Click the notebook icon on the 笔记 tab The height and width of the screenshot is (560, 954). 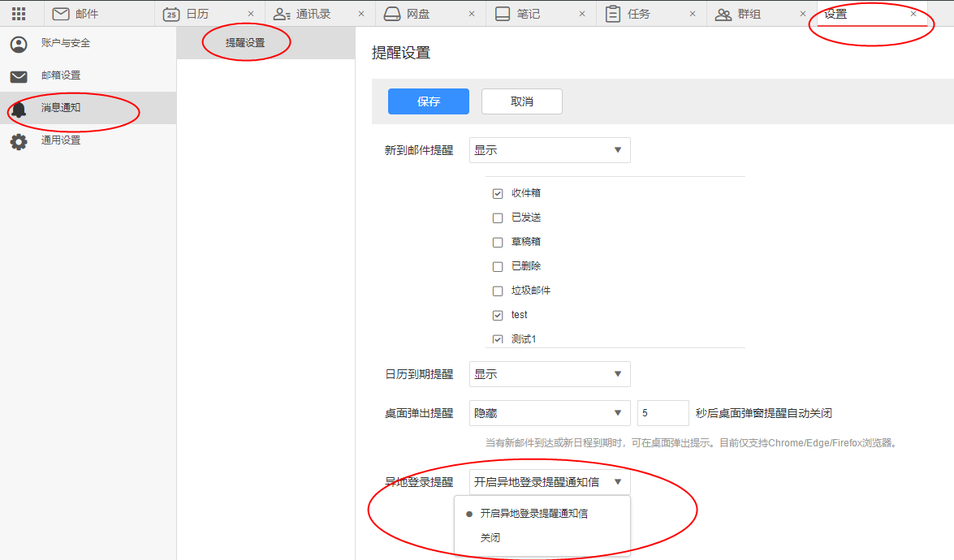[501, 13]
